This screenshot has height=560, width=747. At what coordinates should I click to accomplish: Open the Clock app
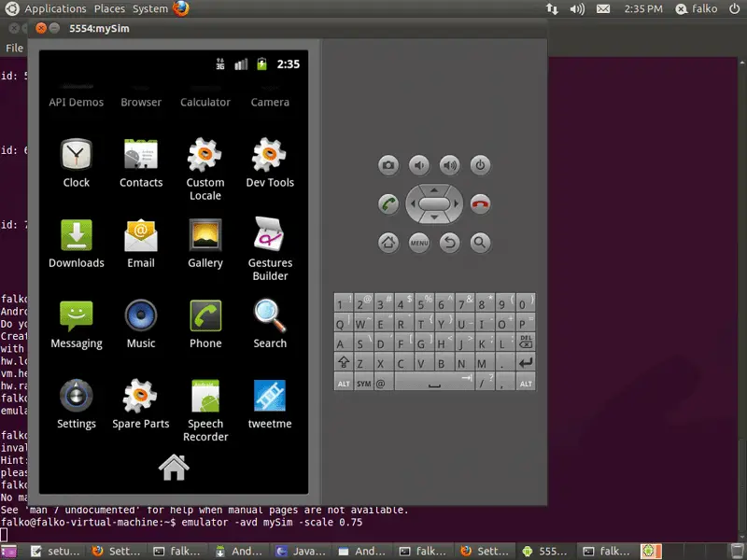[x=77, y=162]
